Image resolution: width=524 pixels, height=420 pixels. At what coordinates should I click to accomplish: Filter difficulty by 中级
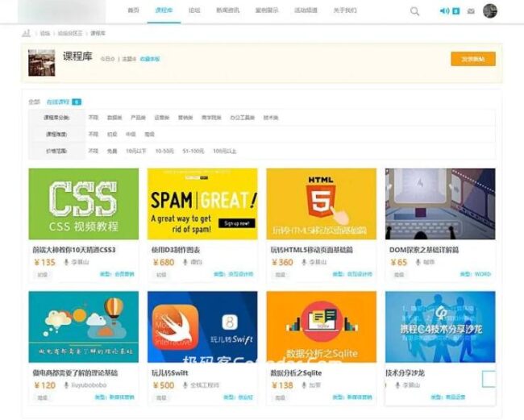click(x=131, y=135)
